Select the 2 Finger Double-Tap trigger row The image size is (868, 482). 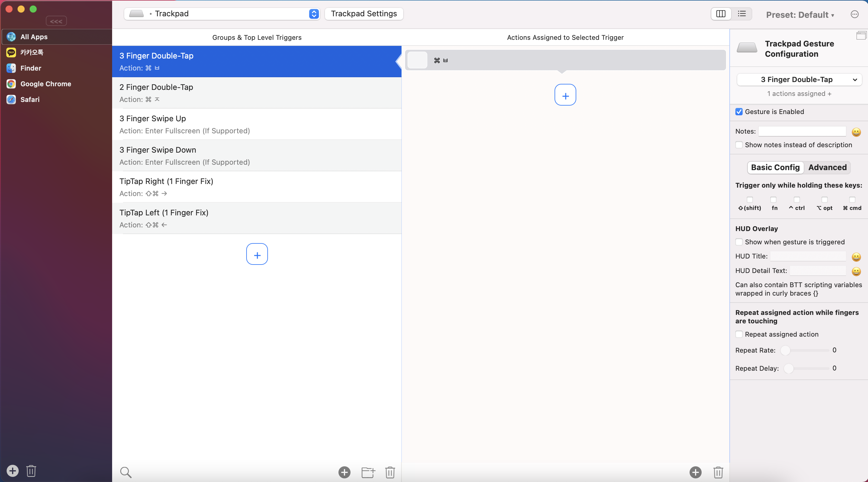pos(257,93)
